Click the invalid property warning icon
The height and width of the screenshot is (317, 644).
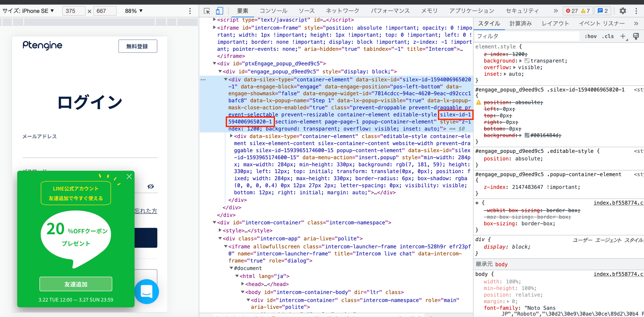pyautogui.click(x=478, y=102)
